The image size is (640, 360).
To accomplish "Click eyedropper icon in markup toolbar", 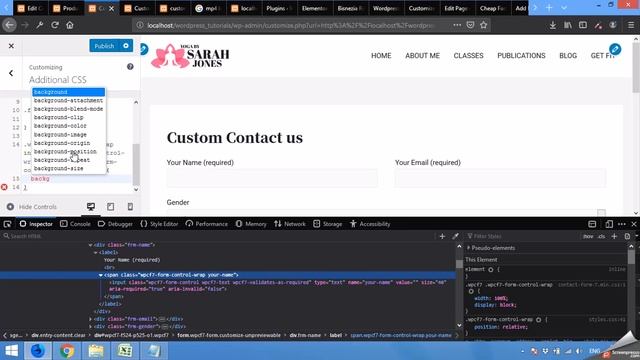I will [456, 236].
